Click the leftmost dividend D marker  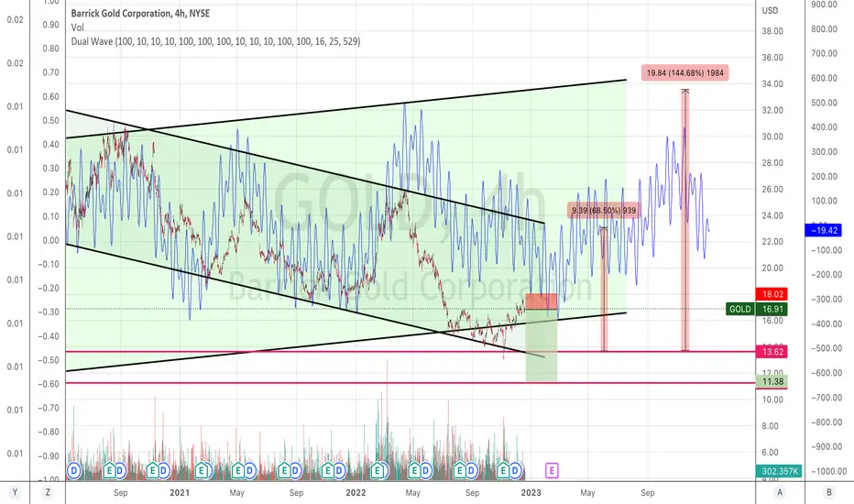pyautogui.click(x=73, y=470)
